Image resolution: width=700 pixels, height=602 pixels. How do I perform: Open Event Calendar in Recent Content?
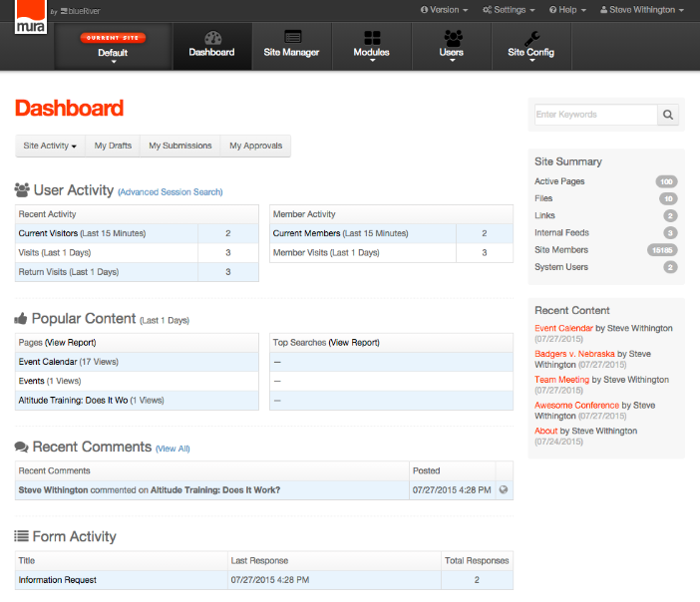[x=563, y=328]
